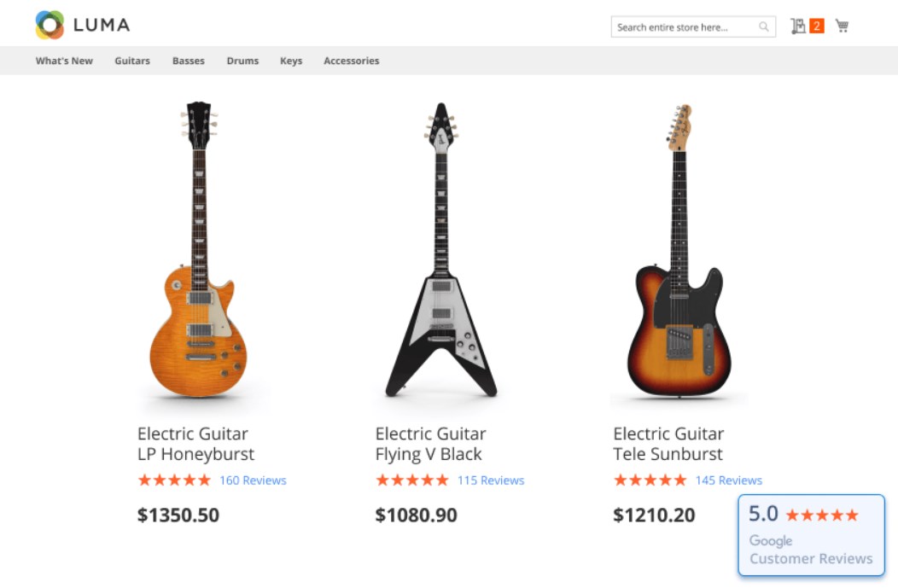The height and width of the screenshot is (588, 898).
Task: Open the What's New menu
Action: [64, 61]
